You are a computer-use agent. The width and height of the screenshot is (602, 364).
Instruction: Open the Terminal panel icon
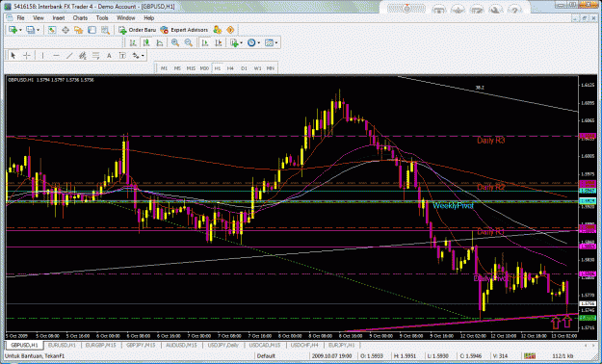click(92, 30)
